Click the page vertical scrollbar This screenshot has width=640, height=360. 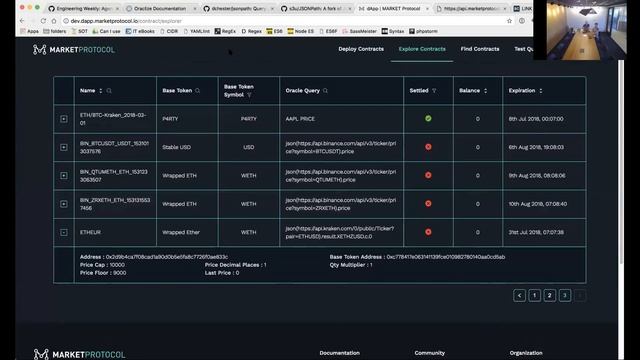click(621, 163)
